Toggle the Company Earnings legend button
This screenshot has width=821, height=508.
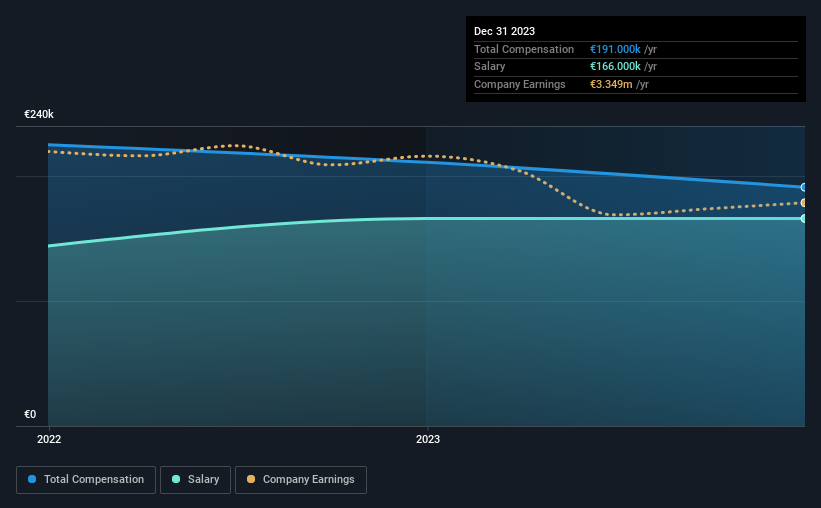coord(301,480)
